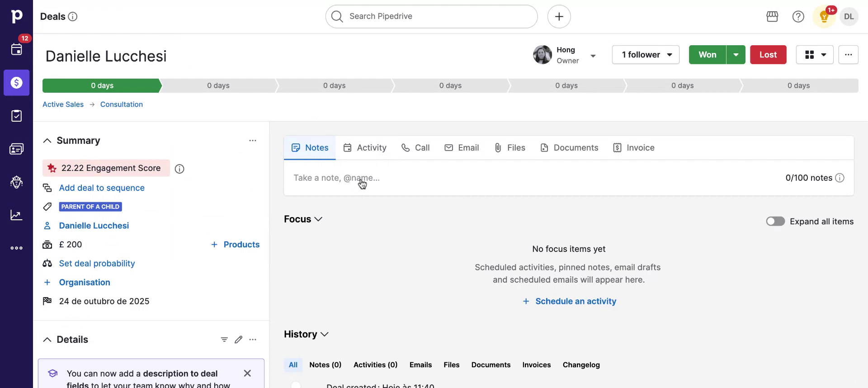The height and width of the screenshot is (388, 868).
Task: Click the Deals info icon
Action: pos(72,17)
